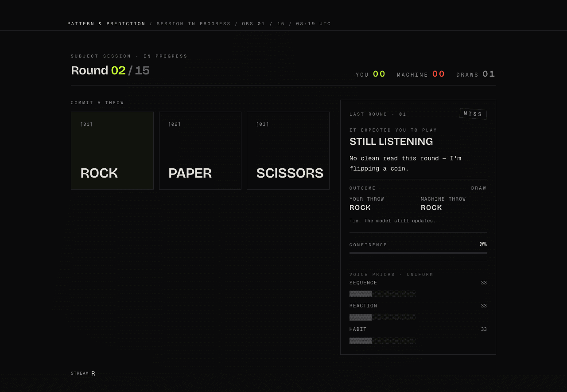Click the [03] index on Scissors card
The width and height of the screenshot is (567, 392).
pos(263,124)
